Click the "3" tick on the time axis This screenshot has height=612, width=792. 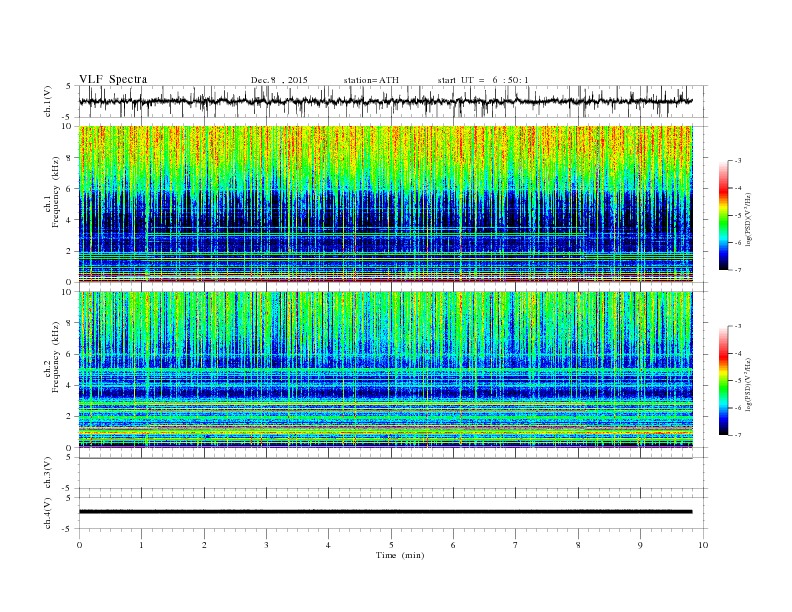pyautogui.click(x=266, y=545)
